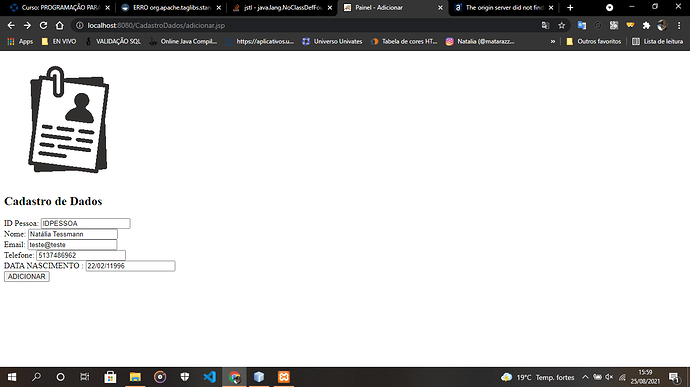690x387 pixels.
Task: Select the DATA NASCIMENTO input field
Action: coord(130,266)
